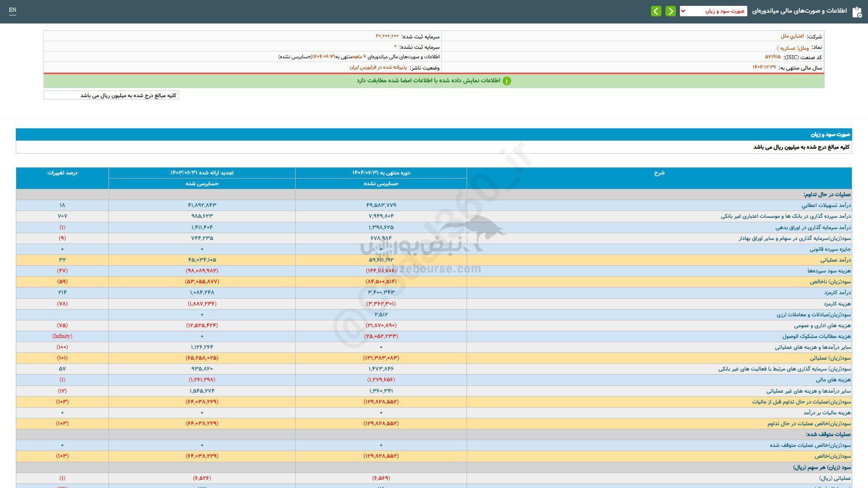868x488 pixels.
Task: Click the درصد تغییرات column header
Action: coord(62,173)
